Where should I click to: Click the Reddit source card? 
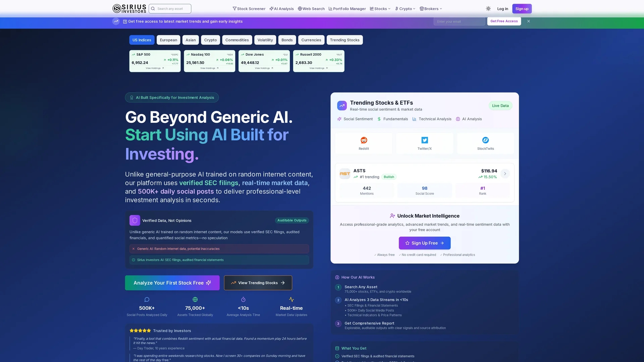364,143
